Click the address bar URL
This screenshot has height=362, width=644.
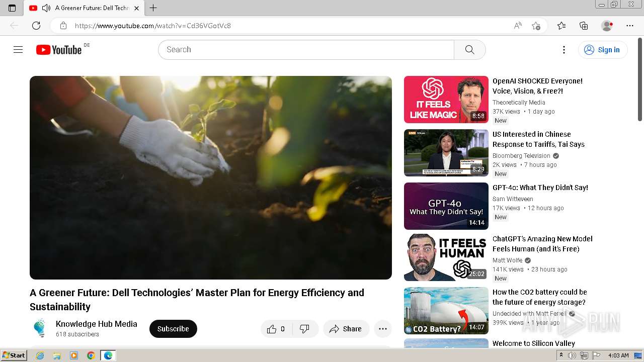click(x=153, y=26)
